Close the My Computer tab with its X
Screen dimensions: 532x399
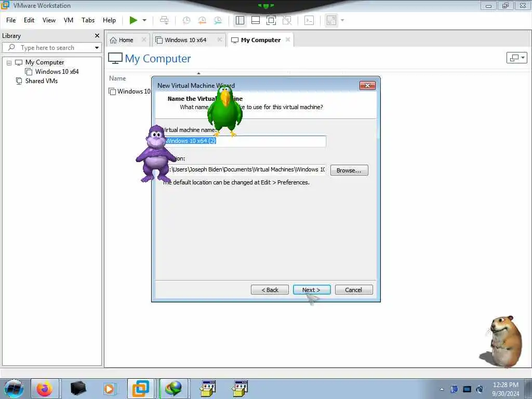(288, 39)
